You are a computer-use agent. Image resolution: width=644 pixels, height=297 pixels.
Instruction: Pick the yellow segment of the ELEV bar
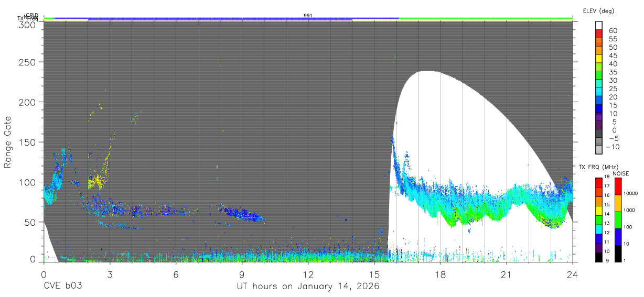[599, 59]
